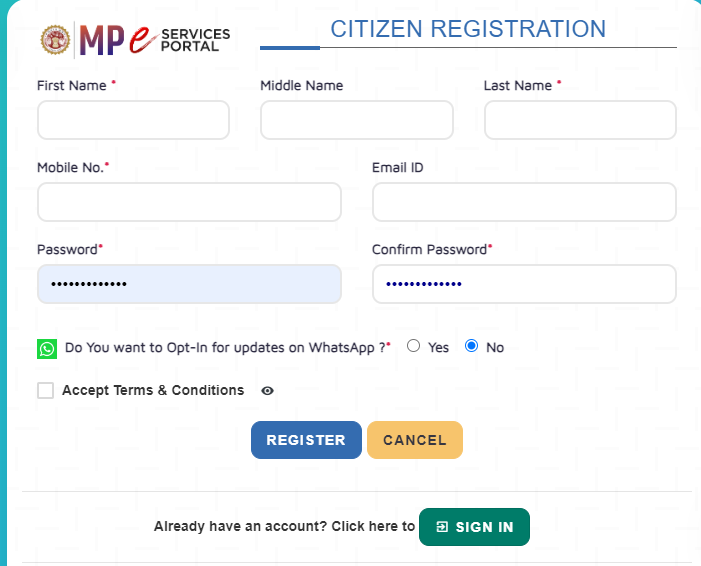This screenshot has width=701, height=566.
Task: Click the government emblem logo
Action: point(55,40)
